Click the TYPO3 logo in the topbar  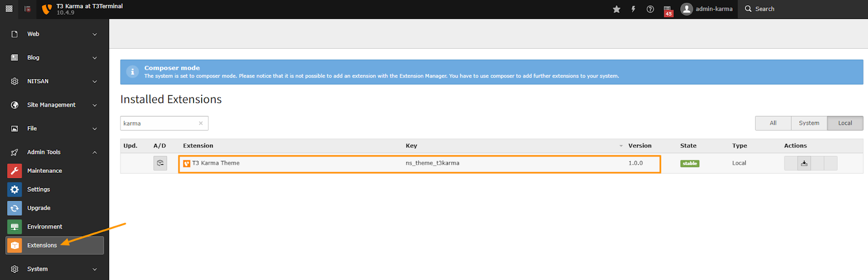[x=47, y=9]
